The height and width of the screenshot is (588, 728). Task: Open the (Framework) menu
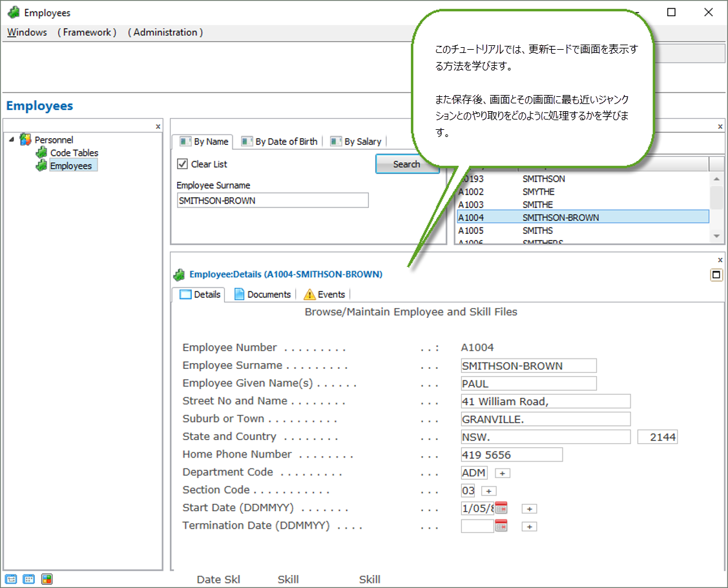coord(87,32)
